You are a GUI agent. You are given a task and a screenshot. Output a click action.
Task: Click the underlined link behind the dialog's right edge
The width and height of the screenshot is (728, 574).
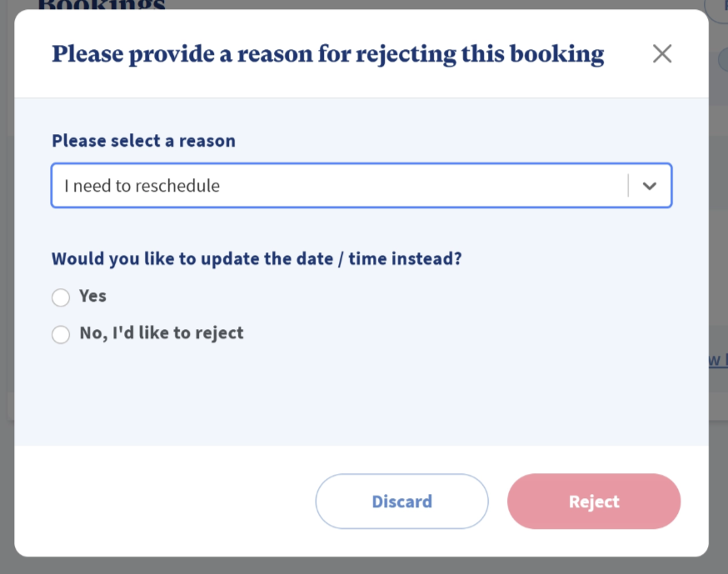click(718, 360)
